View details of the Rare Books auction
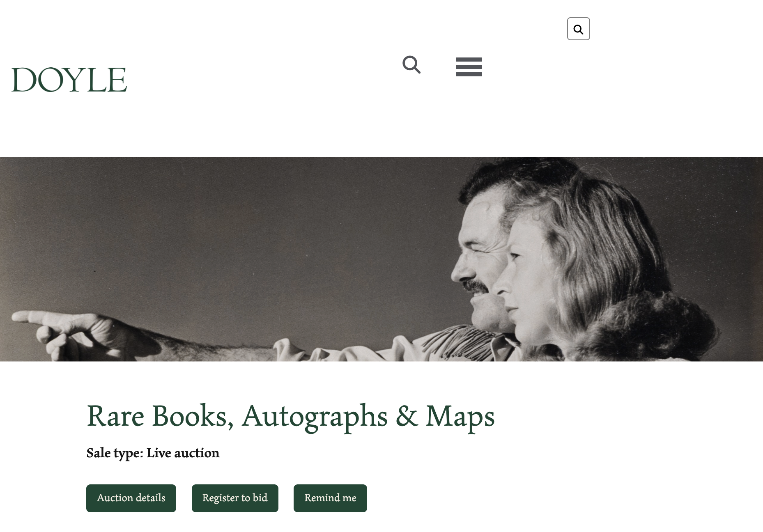The width and height of the screenshot is (763, 532). pyautogui.click(x=131, y=498)
